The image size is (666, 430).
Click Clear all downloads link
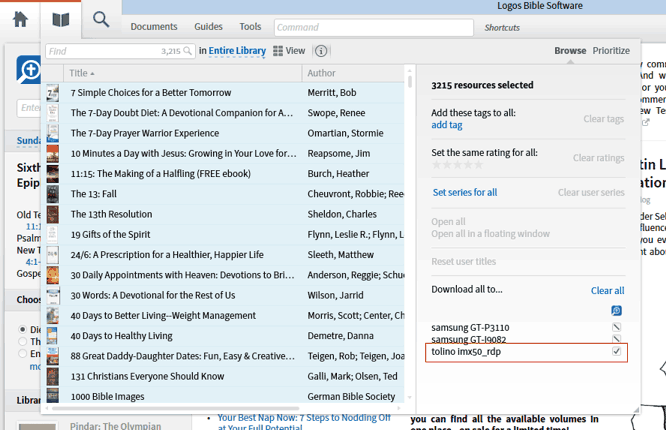(x=607, y=291)
